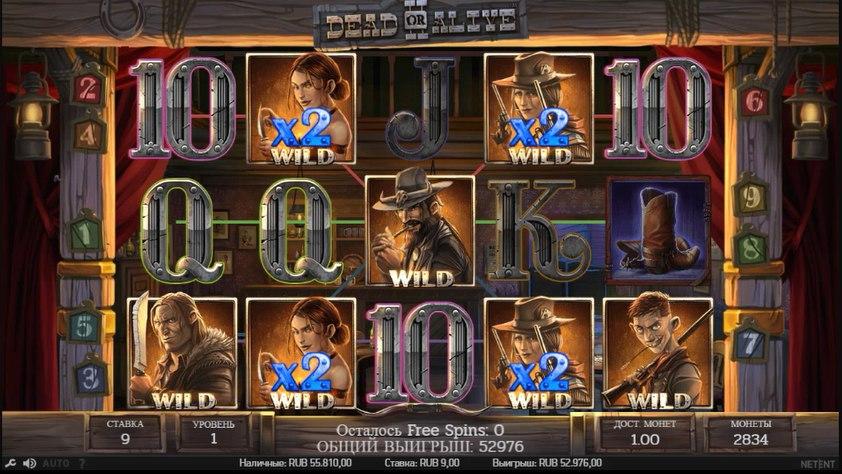
Task: Click the Уровень level panel
Action: click(214, 433)
